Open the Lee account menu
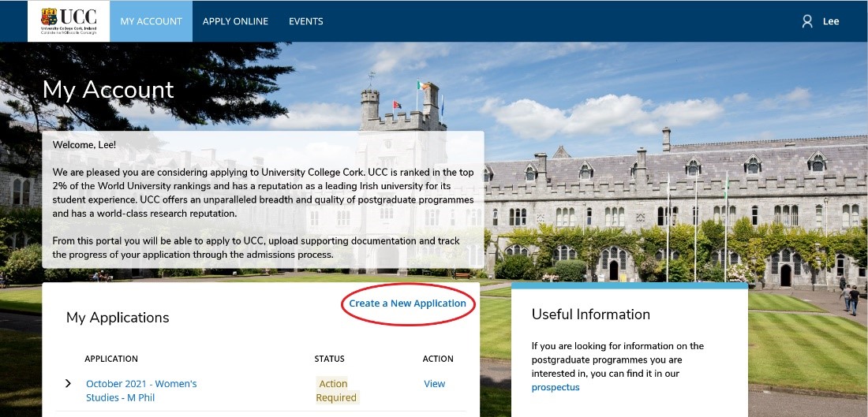868x417 pixels. [831, 21]
